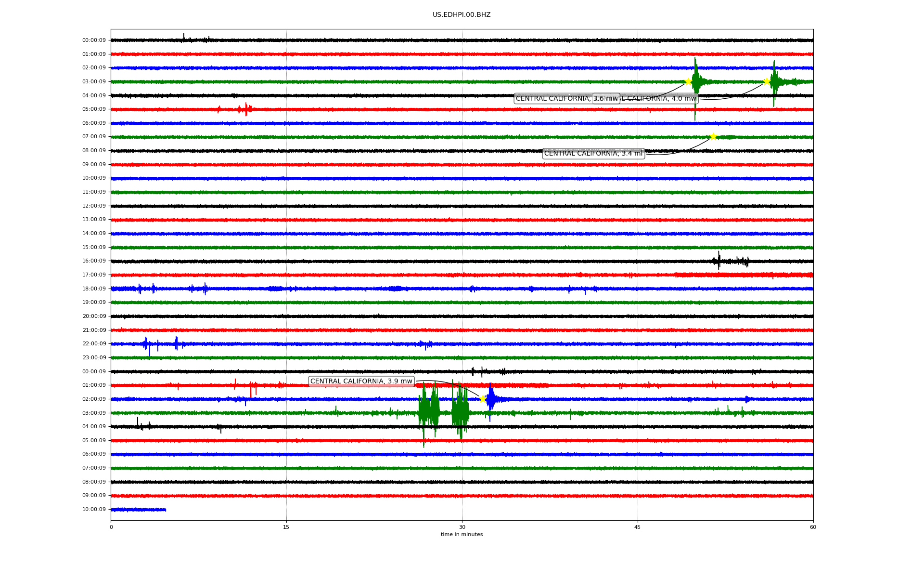The image size is (924, 578).
Task: Click the 15 tick on the time axis
Action: [286, 527]
